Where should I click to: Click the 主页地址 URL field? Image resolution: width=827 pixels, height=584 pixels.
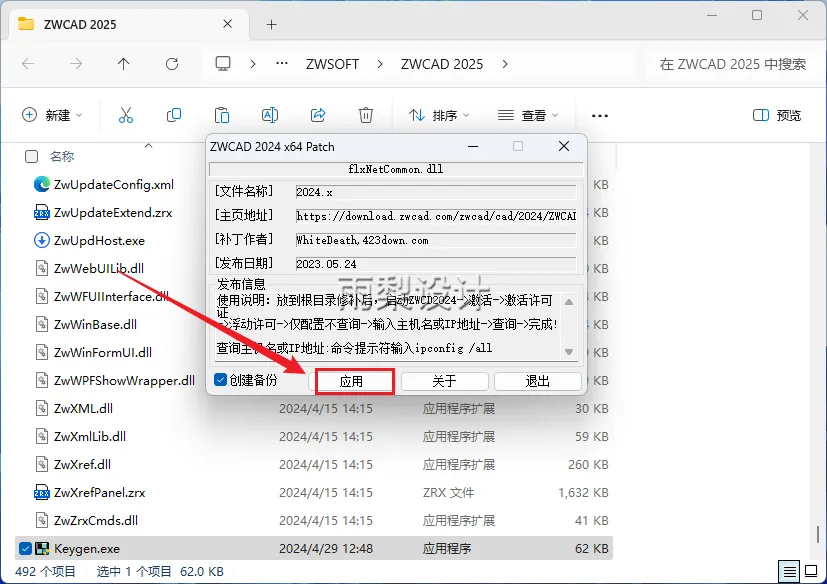[x=436, y=216]
